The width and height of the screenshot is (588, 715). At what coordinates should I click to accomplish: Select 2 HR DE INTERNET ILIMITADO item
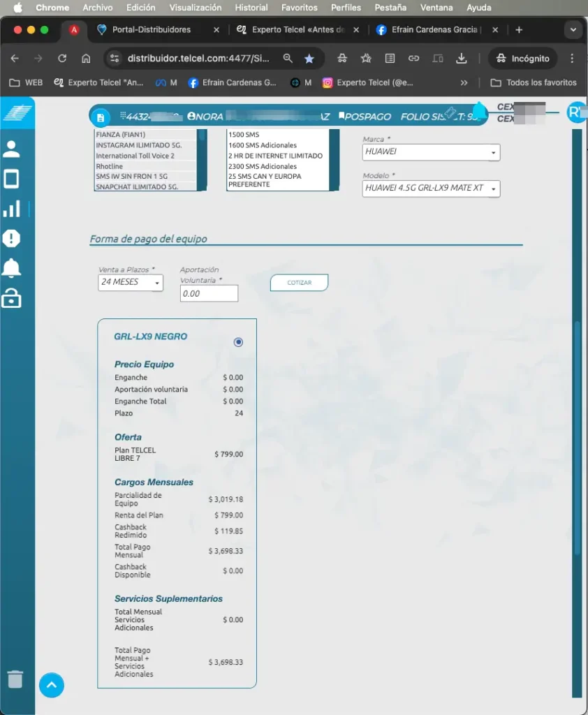276,156
